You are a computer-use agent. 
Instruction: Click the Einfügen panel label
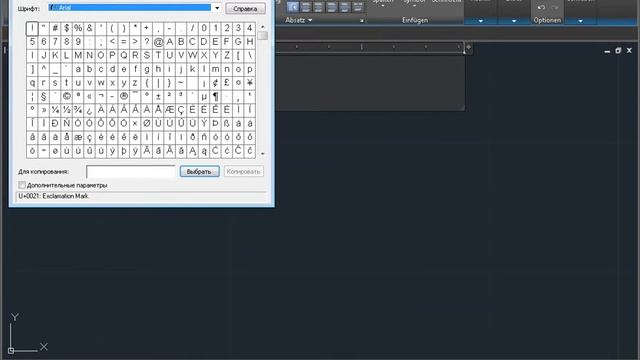[415, 20]
